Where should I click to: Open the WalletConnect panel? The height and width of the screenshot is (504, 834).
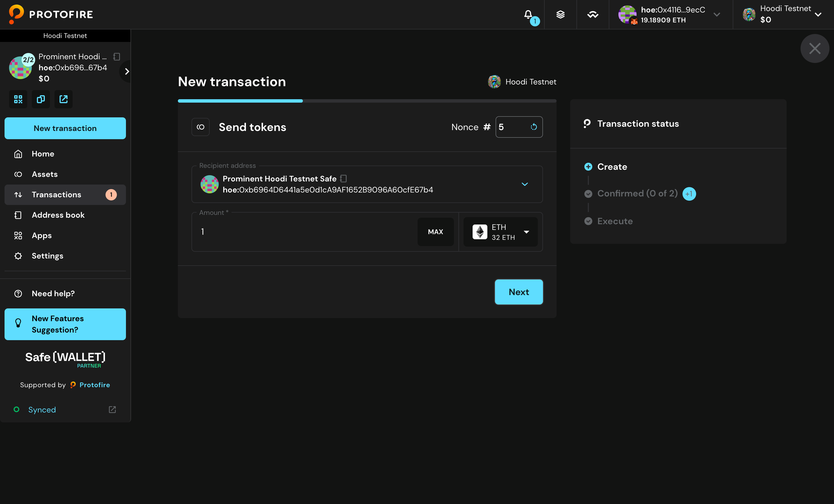[592, 14]
